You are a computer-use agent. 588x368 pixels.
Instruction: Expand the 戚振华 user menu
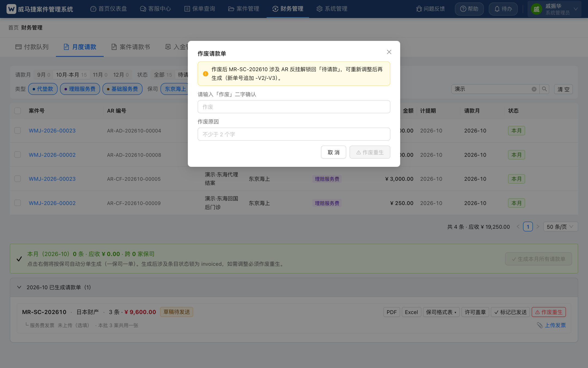[x=554, y=9]
